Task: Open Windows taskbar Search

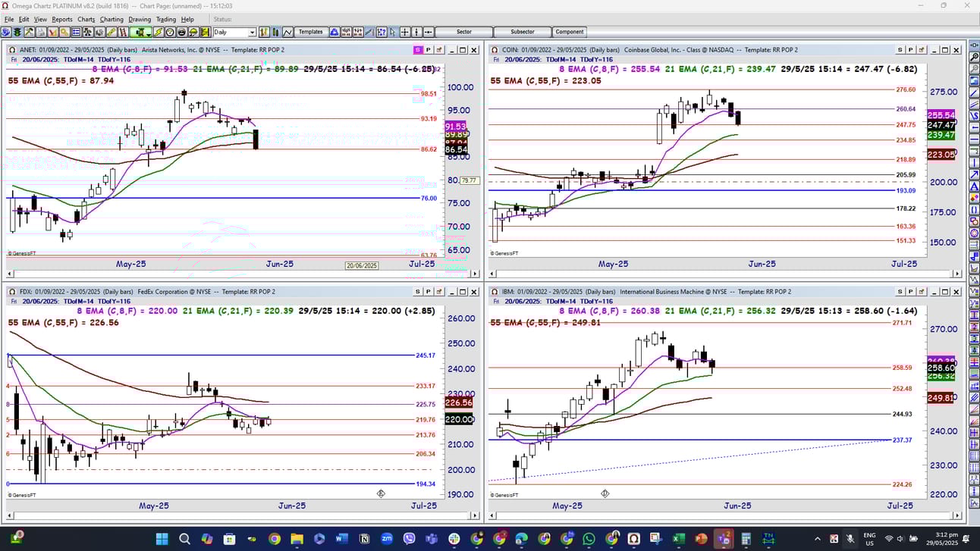Action: (184, 539)
